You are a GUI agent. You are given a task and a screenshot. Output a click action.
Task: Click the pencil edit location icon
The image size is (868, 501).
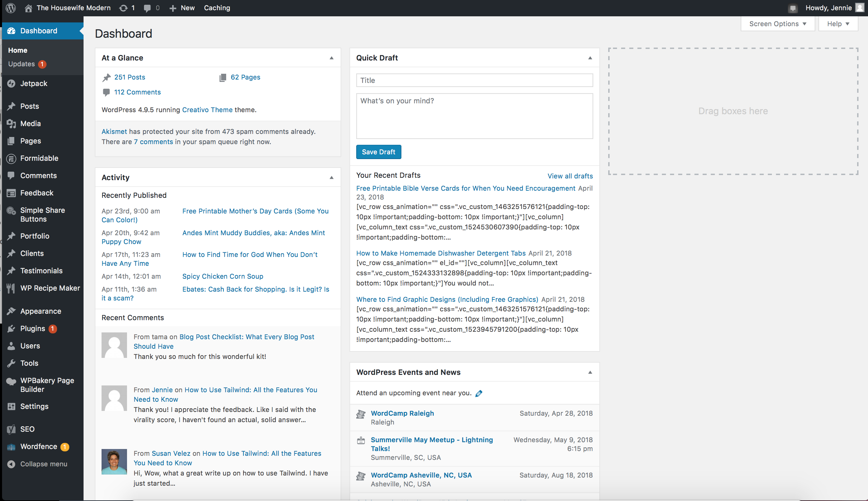coord(479,393)
